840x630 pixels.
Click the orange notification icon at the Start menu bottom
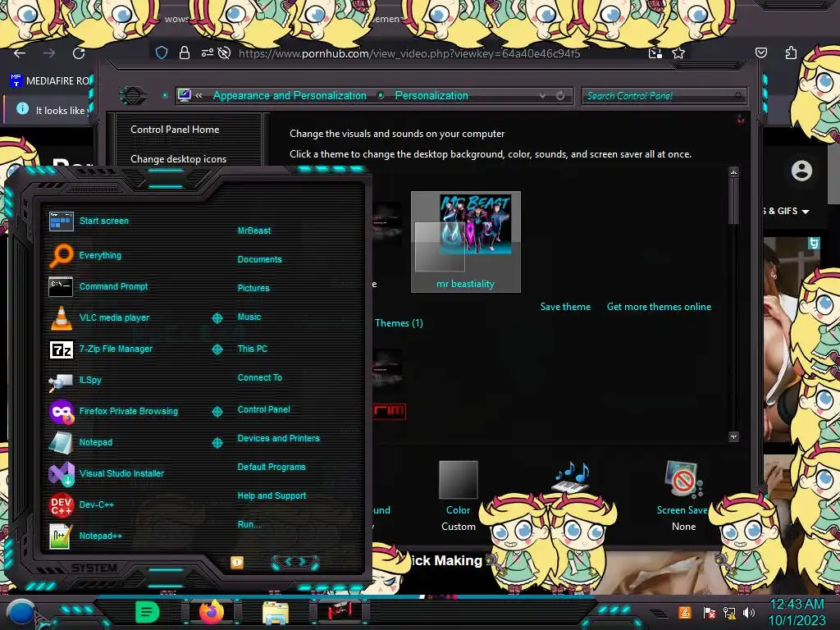237,562
